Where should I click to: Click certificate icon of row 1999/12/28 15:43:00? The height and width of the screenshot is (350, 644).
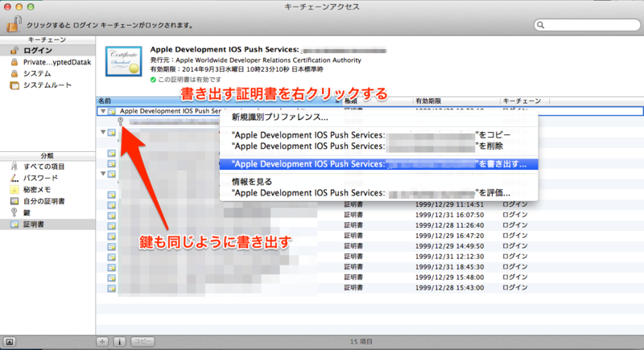pos(111,288)
